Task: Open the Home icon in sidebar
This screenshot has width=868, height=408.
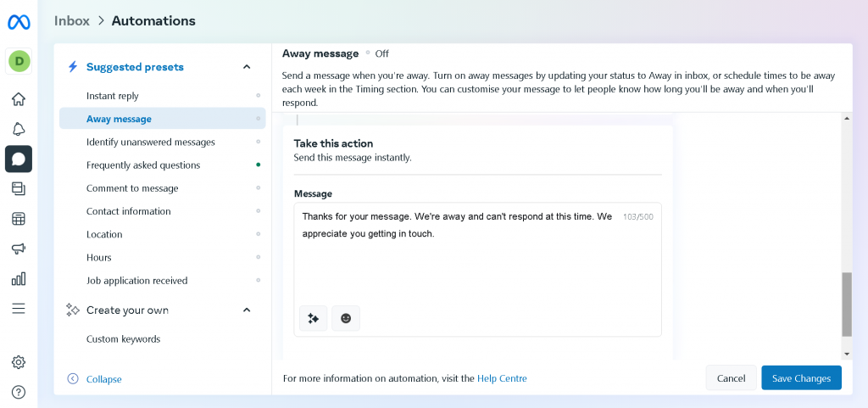Action: (x=19, y=99)
